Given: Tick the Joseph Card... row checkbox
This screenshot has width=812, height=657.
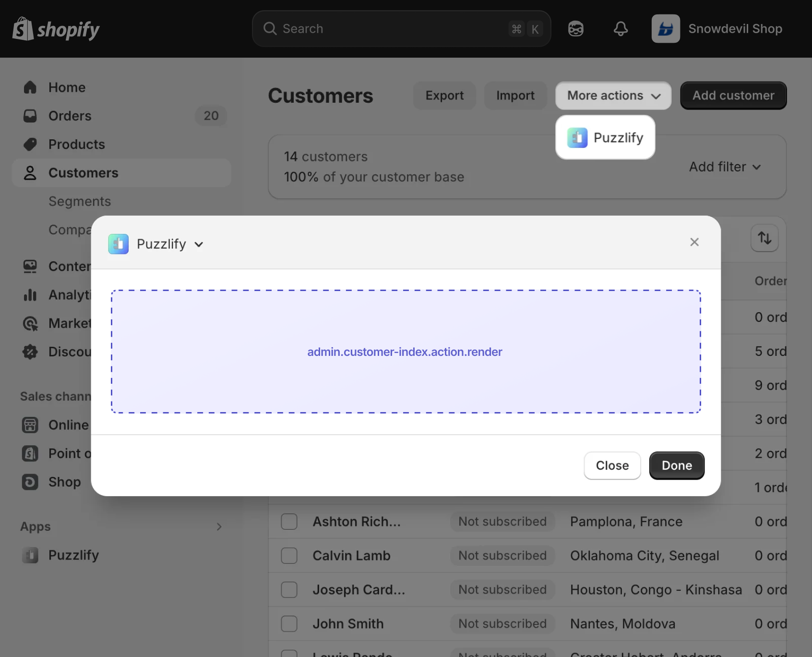Looking at the screenshot, I should pyautogui.click(x=289, y=590).
